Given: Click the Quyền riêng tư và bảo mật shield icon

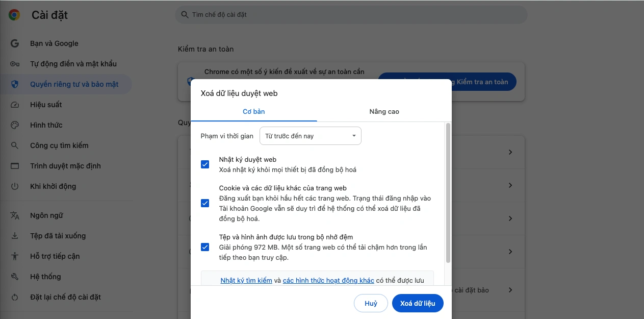Looking at the screenshot, I should pos(14,84).
